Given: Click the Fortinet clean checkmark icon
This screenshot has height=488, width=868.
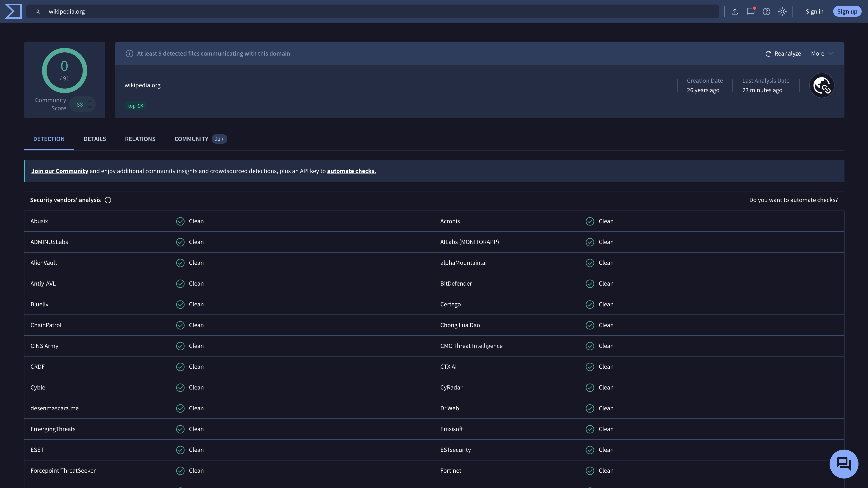Looking at the screenshot, I should pos(590,470).
